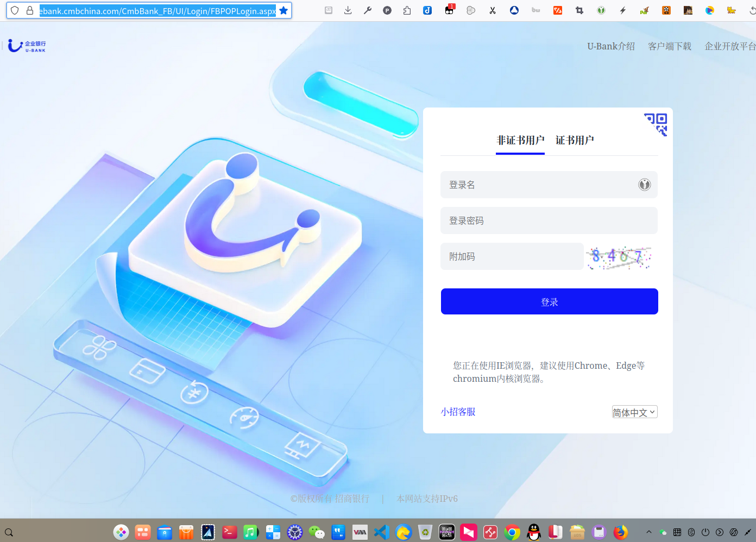This screenshot has height=542, width=756.
Task: Open the music app from the dock
Action: pos(251,532)
